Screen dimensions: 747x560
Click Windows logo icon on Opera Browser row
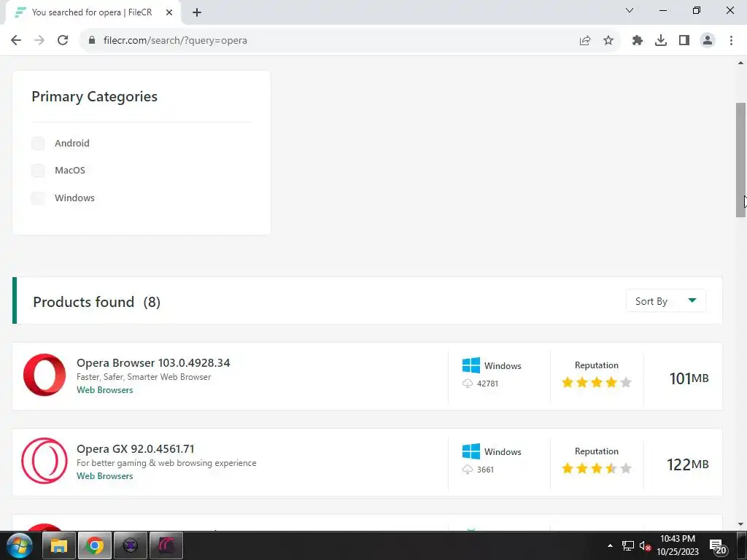coord(471,365)
